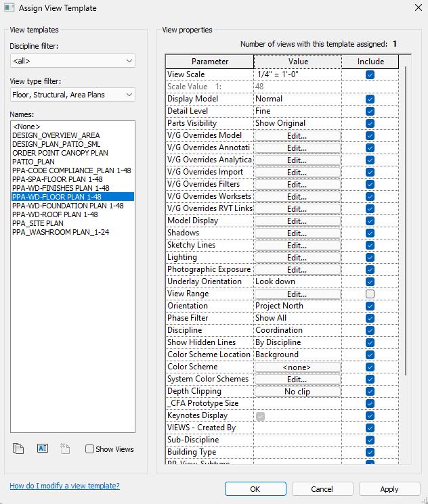Click Edit for System Color Schemes
Image resolution: width=428 pixels, height=504 pixels.
(x=297, y=380)
